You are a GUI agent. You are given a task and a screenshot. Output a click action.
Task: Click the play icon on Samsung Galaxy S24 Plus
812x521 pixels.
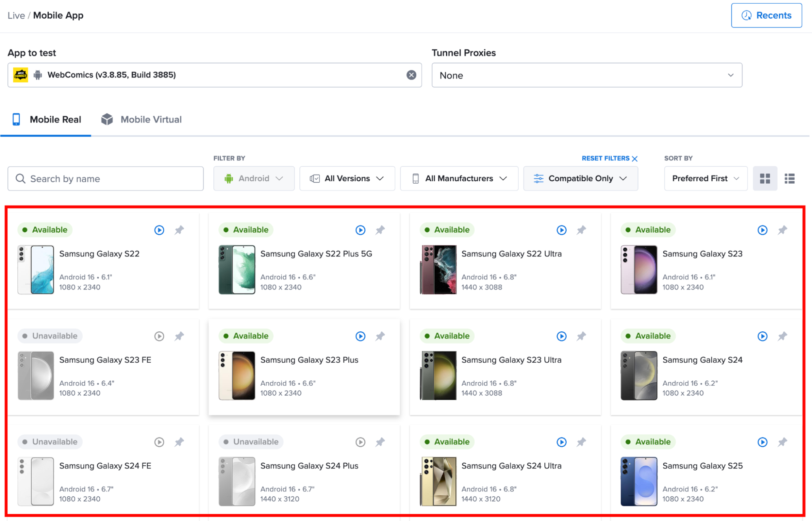pos(360,442)
